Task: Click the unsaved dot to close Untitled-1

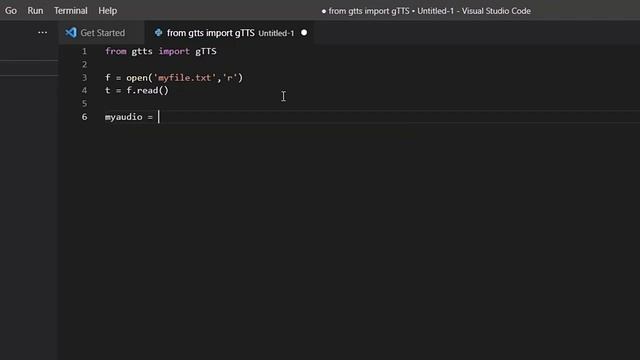Action: click(304, 33)
